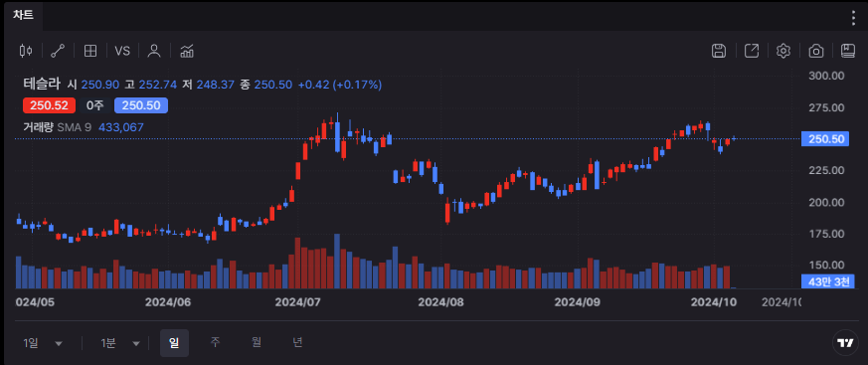
Task: Open the three-dot more options menu
Action: pos(853,18)
